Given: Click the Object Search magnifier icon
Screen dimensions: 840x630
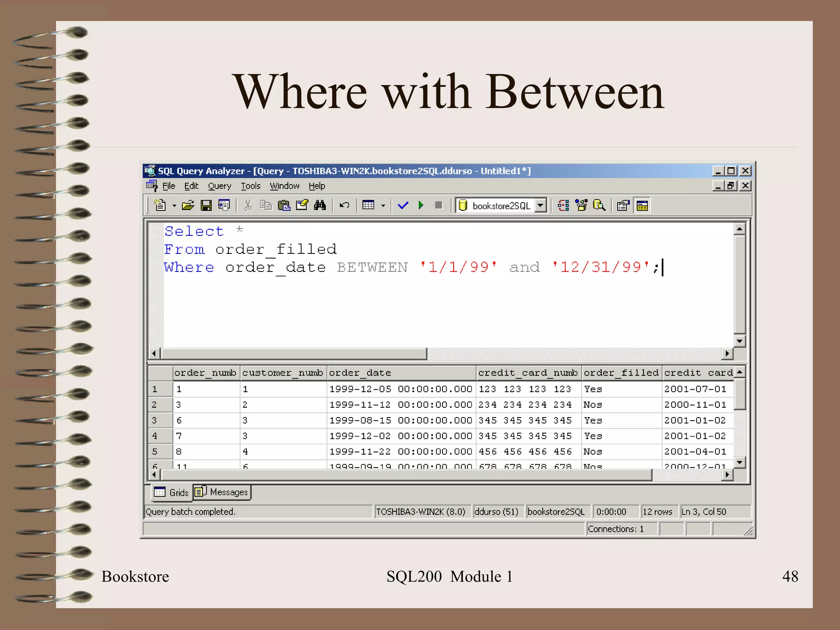Looking at the screenshot, I should click(599, 205).
